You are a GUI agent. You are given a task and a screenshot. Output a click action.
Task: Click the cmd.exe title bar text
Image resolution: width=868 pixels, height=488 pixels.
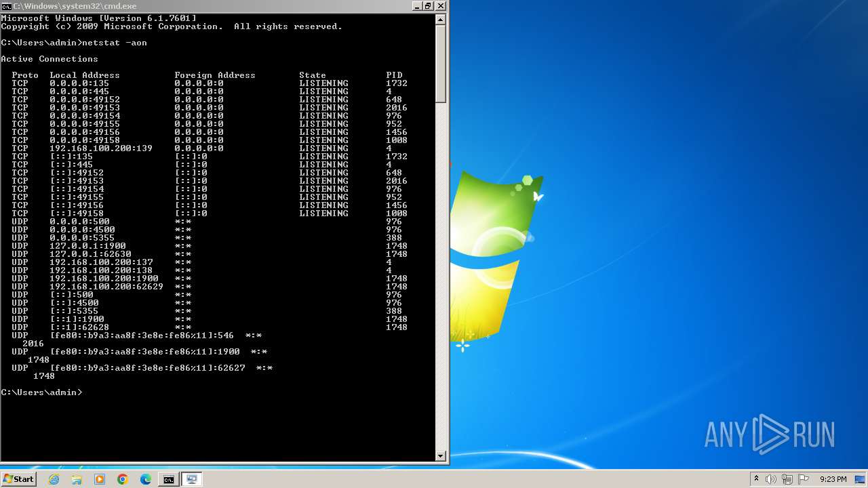(75, 6)
